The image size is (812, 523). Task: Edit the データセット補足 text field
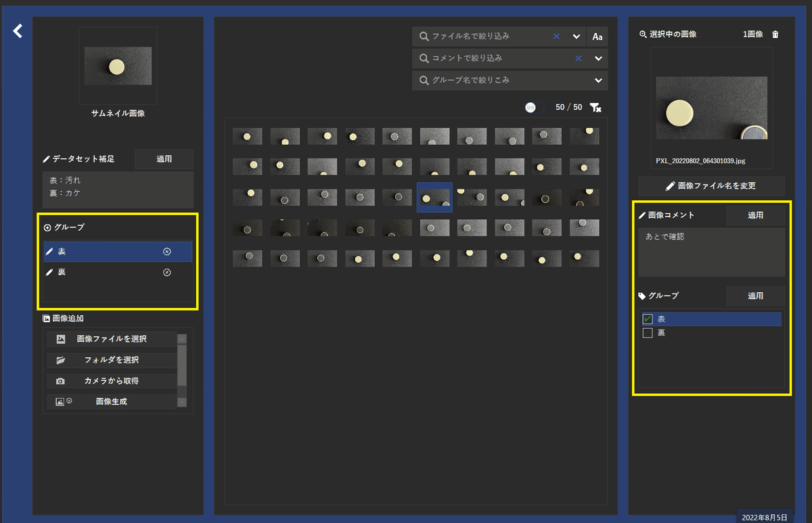tap(118, 189)
